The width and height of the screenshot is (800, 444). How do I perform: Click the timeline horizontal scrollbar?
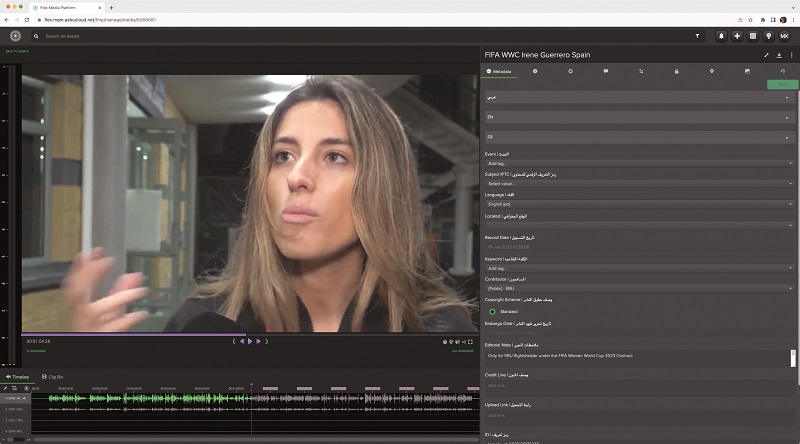(255, 439)
